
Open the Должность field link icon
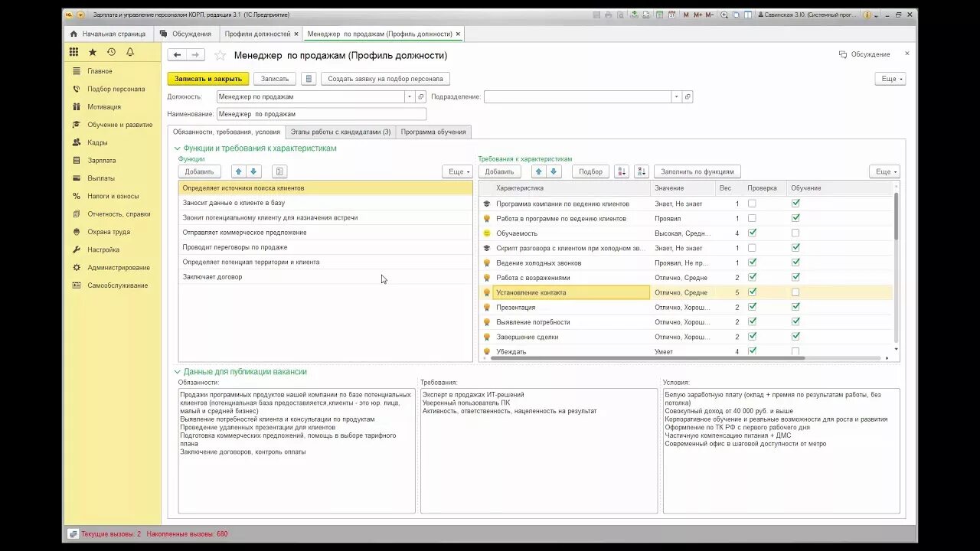click(421, 97)
